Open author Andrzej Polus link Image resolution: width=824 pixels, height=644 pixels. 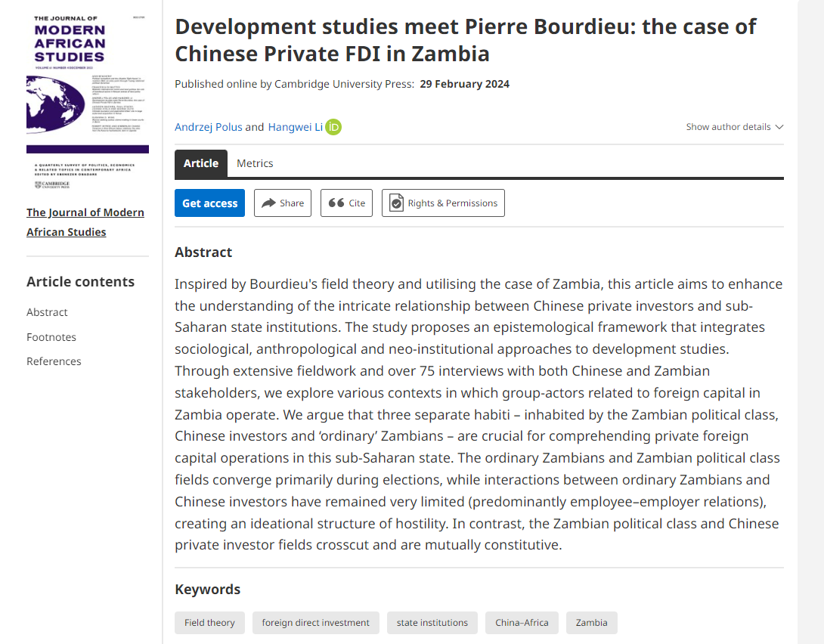[209, 127]
